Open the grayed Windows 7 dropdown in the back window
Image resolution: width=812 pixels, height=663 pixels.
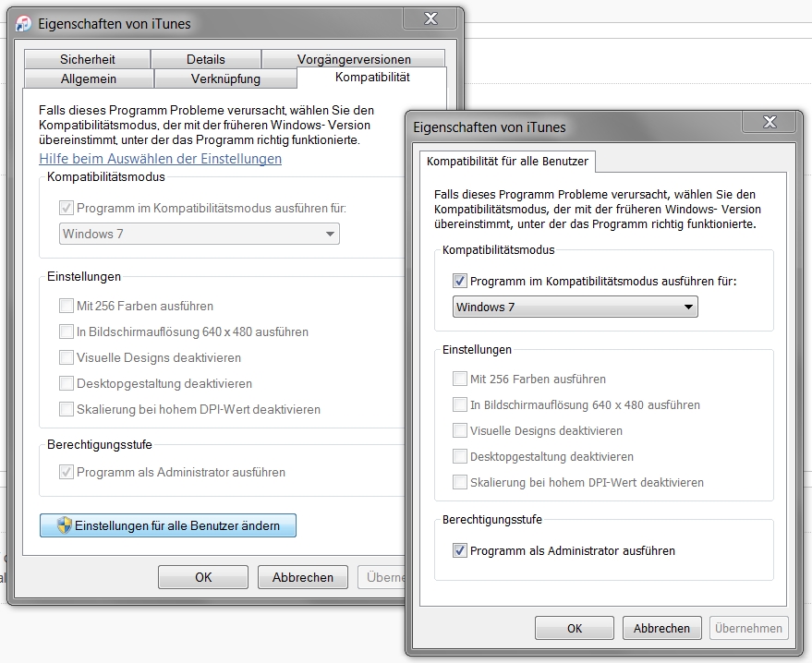pos(200,234)
